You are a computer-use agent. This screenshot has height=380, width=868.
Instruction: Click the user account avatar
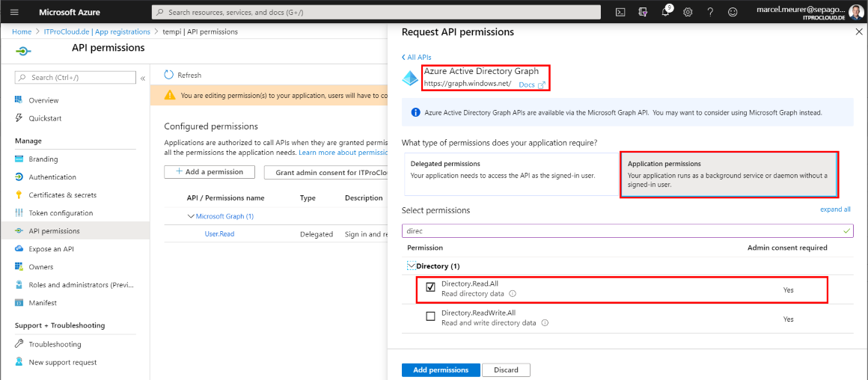tap(855, 12)
